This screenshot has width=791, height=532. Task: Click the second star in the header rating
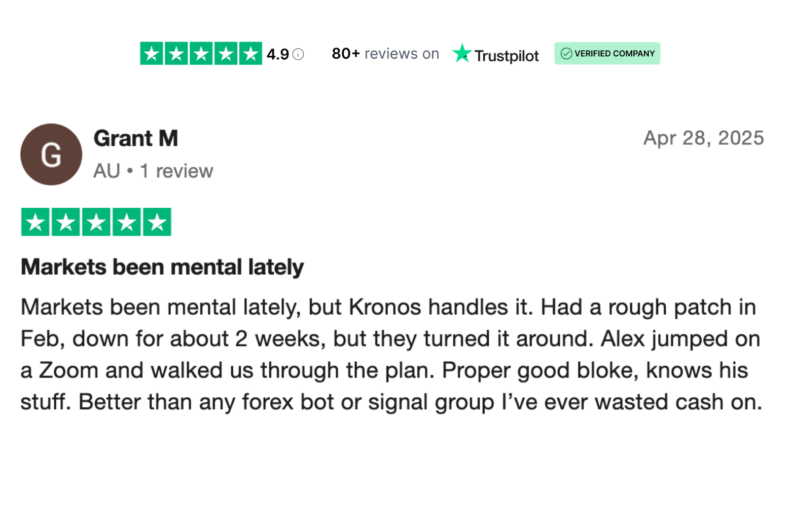pyautogui.click(x=176, y=54)
